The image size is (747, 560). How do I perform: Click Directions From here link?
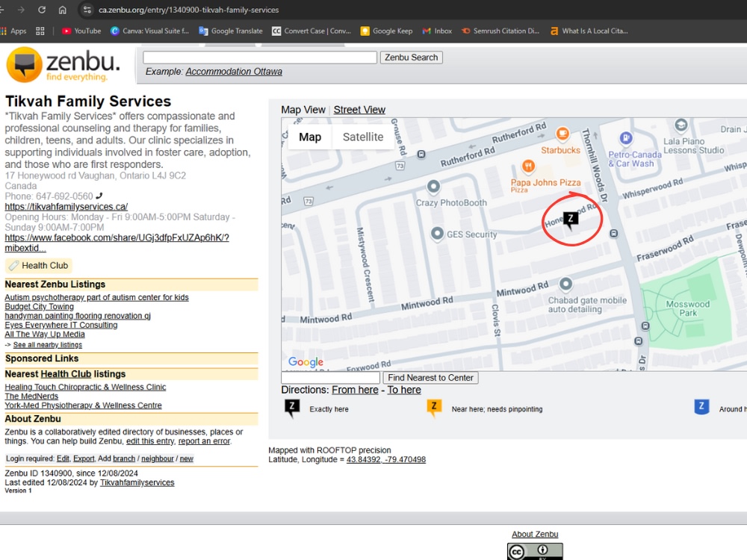[x=355, y=390]
